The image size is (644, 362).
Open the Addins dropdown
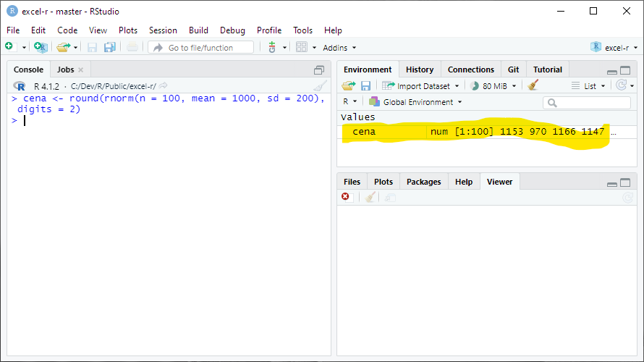[x=339, y=48]
